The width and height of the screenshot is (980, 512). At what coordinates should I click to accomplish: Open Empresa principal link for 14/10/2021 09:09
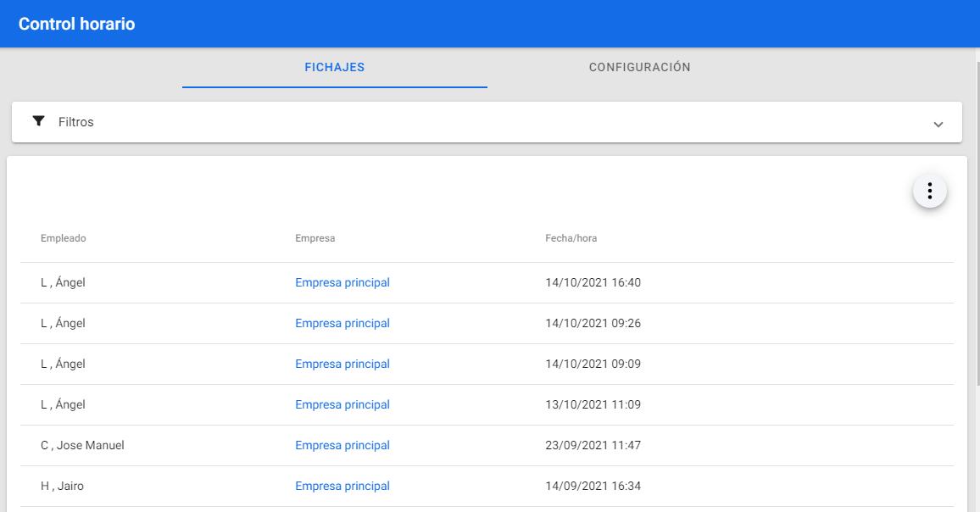click(x=342, y=364)
